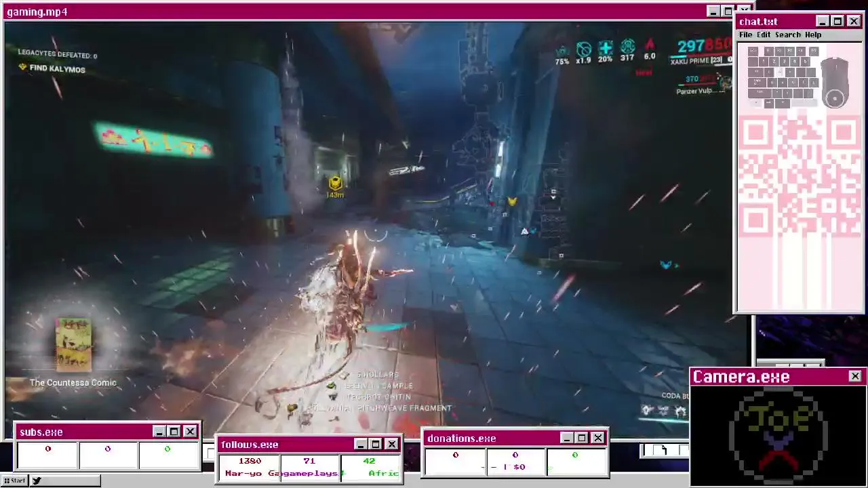Open the File menu in chat.txt

745,35
